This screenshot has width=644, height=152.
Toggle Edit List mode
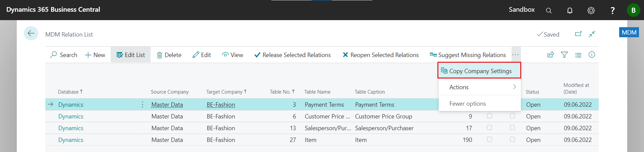pyautogui.click(x=130, y=55)
